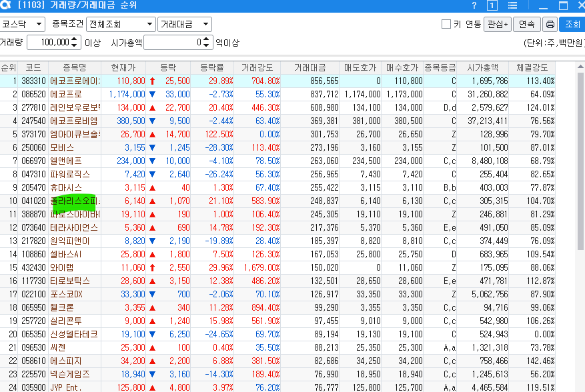Click the 등락 column header
The height and width of the screenshot is (392, 585).
pos(168,67)
